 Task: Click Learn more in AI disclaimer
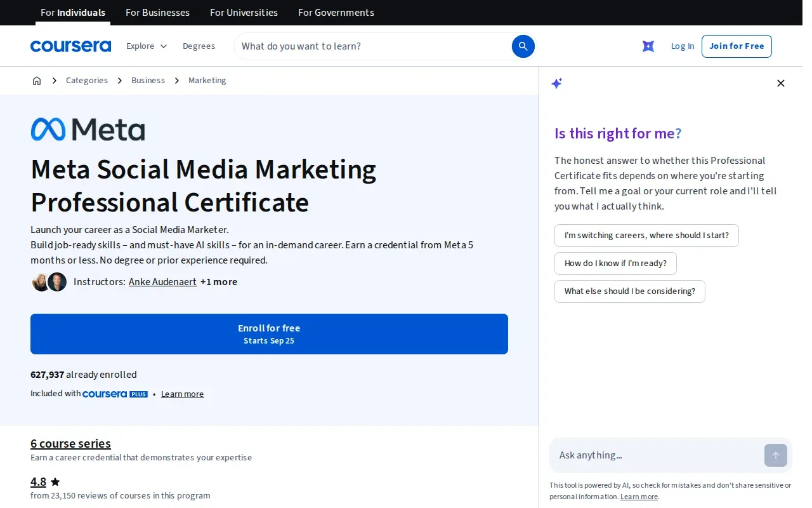coord(639,497)
